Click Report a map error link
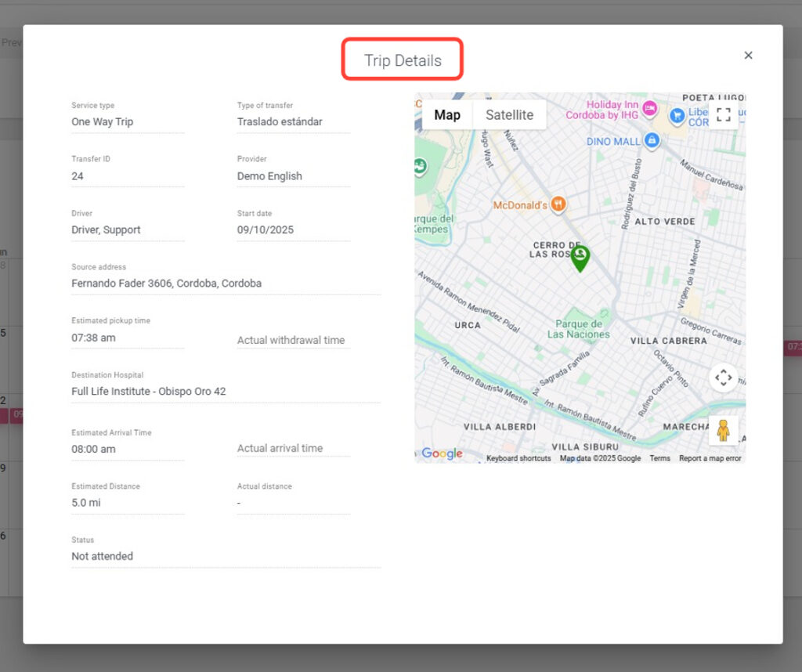Screen dimensions: 802x672 [x=710, y=458]
